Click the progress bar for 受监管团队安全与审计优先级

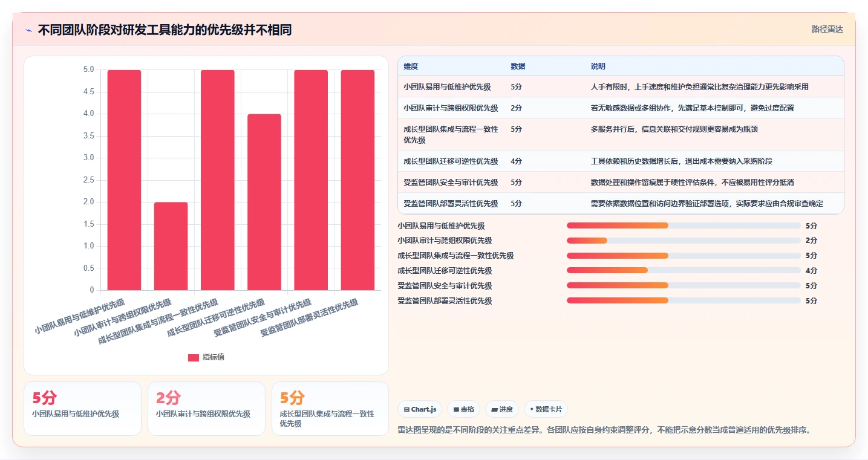[x=684, y=286]
